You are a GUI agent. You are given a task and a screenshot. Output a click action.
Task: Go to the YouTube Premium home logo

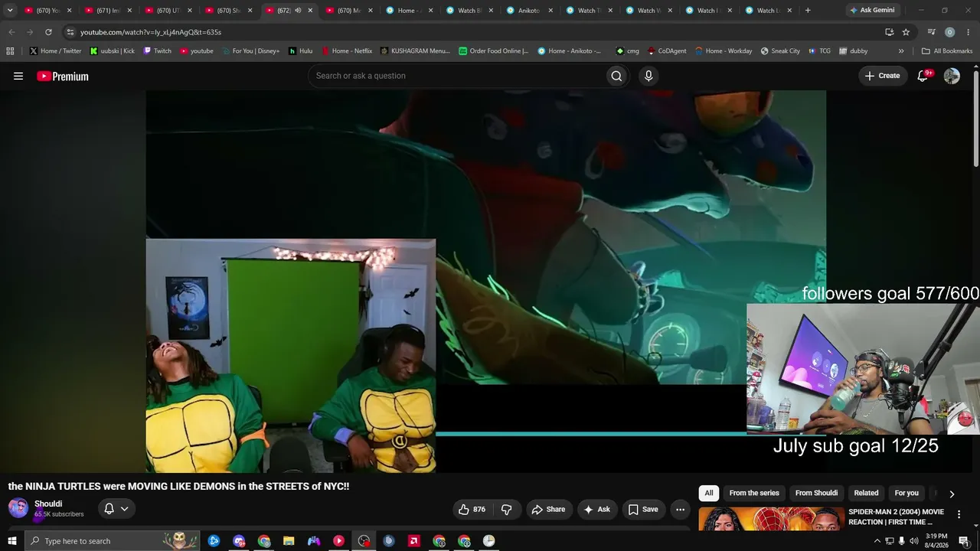63,76
